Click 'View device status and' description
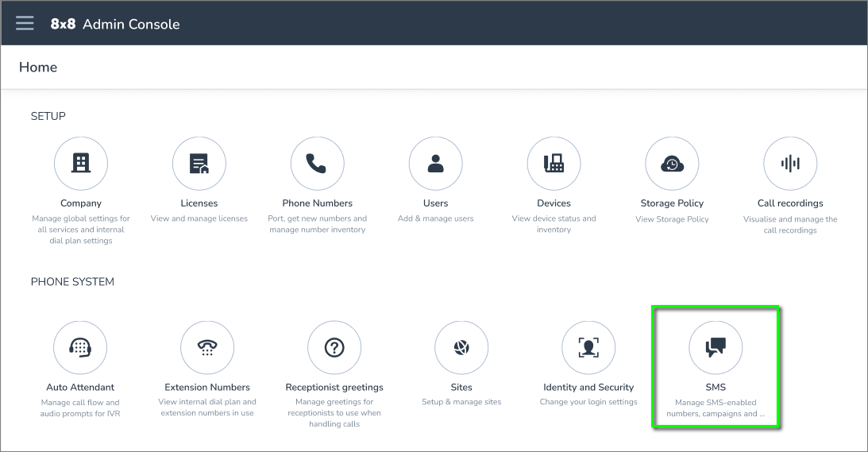This screenshot has height=452, width=868. (554, 218)
